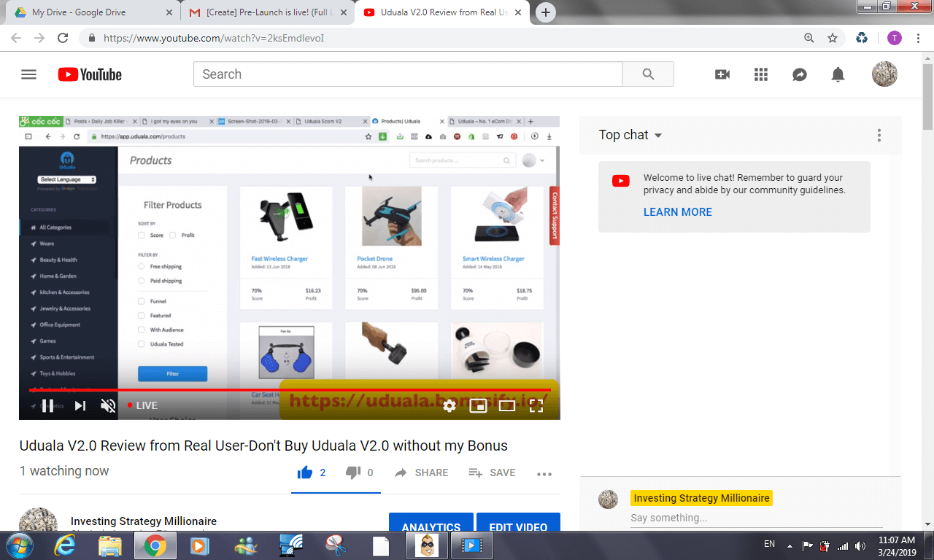
Task: Bookmark this page with the star
Action: pos(833,38)
